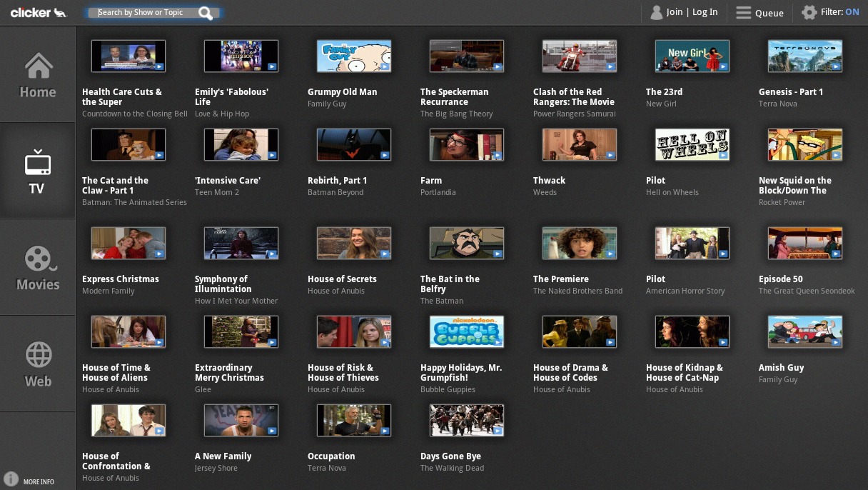Click the 'Countdown to the Closing Bell' show name
This screenshot has width=868, height=490.
[135, 114]
